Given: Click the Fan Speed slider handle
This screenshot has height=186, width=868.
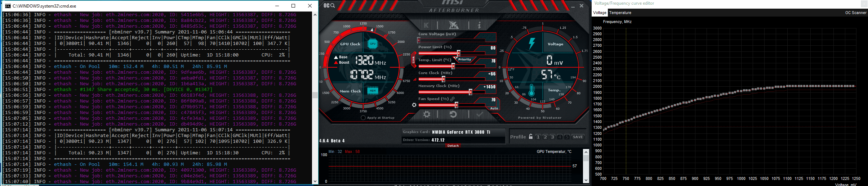Looking at the screenshot, I should pos(457,105).
